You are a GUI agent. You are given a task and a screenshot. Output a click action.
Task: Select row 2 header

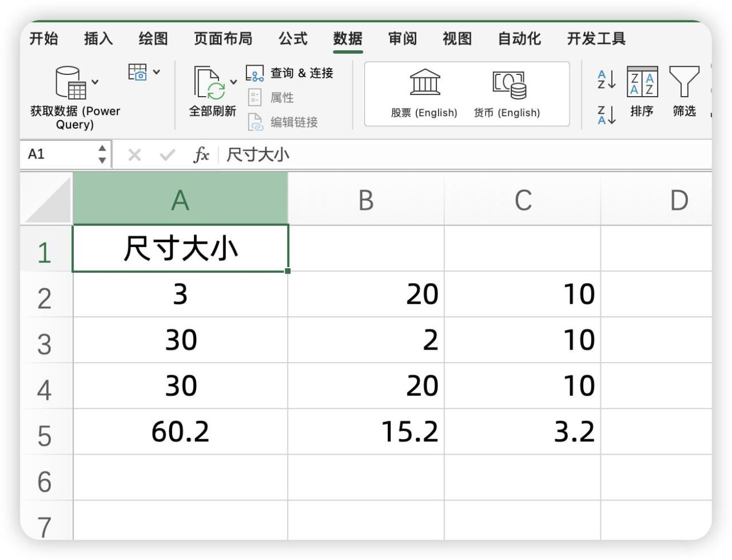47,295
